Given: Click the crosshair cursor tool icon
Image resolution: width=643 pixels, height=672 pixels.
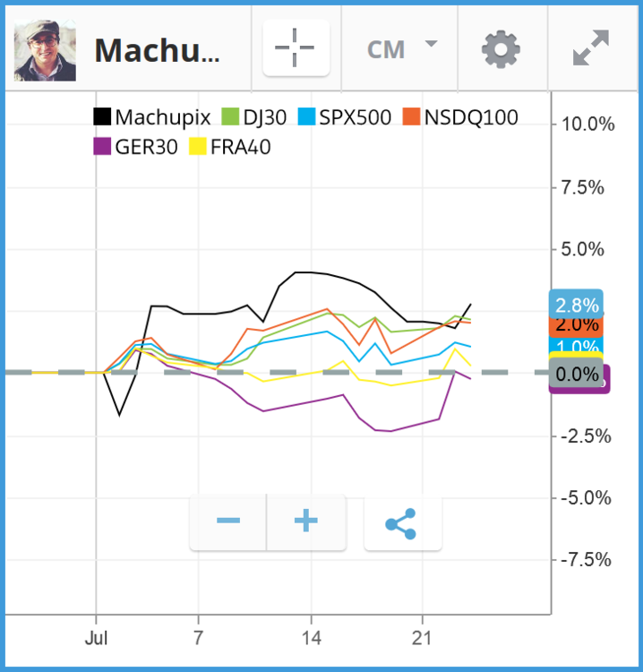Looking at the screenshot, I should 296,48.
